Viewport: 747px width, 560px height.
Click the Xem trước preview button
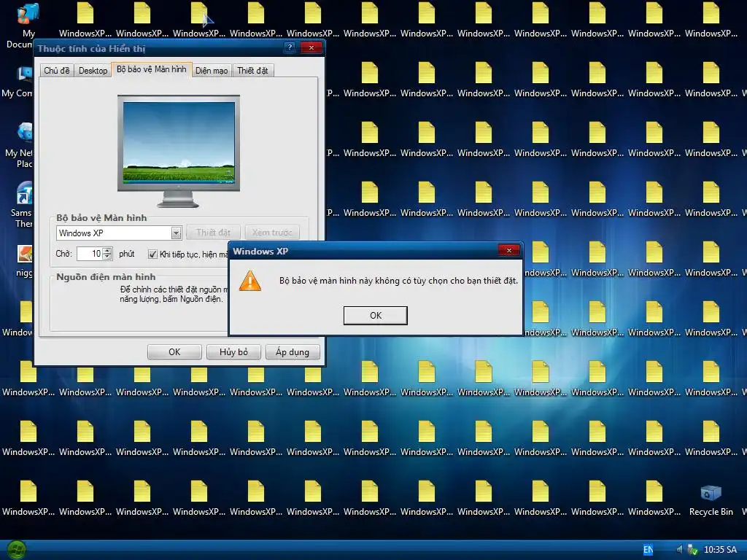click(x=272, y=233)
